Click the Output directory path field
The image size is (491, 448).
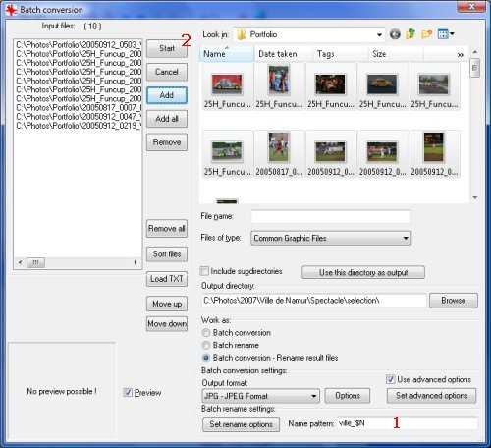coord(314,301)
